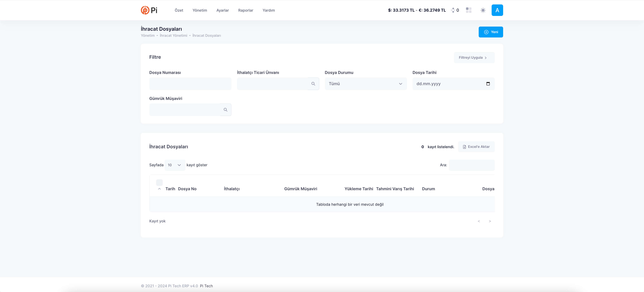Go to next page with the > arrow
Screen dimensions: 644x292
click(490, 221)
